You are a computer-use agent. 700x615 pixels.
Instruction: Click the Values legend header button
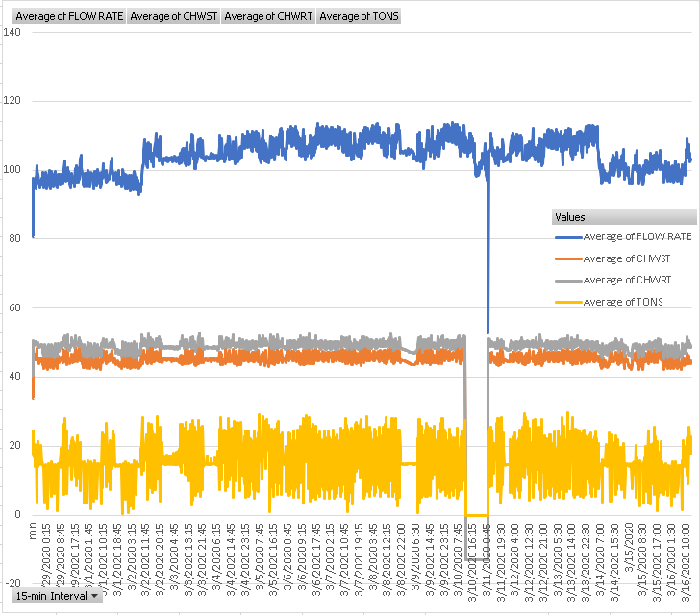pyautogui.click(x=624, y=217)
